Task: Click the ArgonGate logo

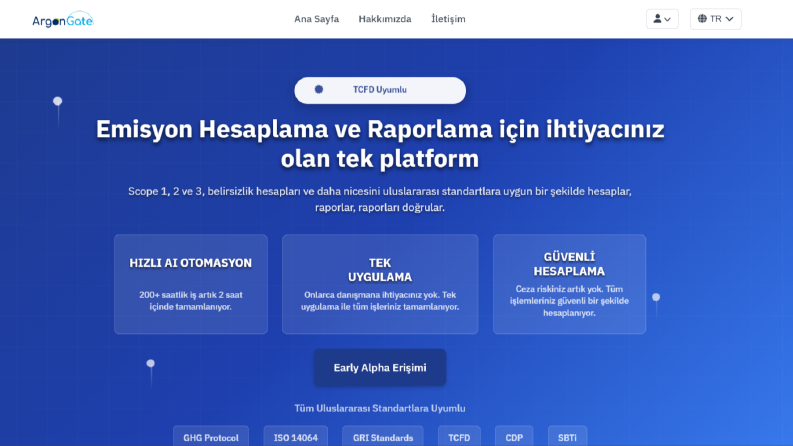Action: 63,20
